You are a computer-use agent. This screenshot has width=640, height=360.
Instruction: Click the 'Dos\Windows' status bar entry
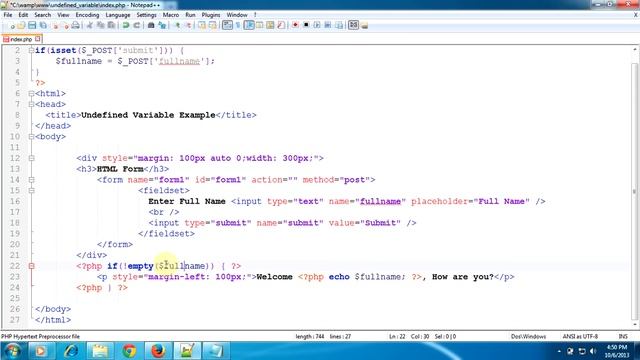[x=528, y=336]
